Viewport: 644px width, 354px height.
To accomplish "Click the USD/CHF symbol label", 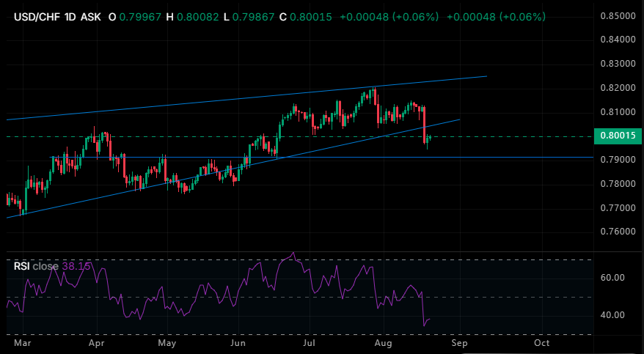I will 38,17.
